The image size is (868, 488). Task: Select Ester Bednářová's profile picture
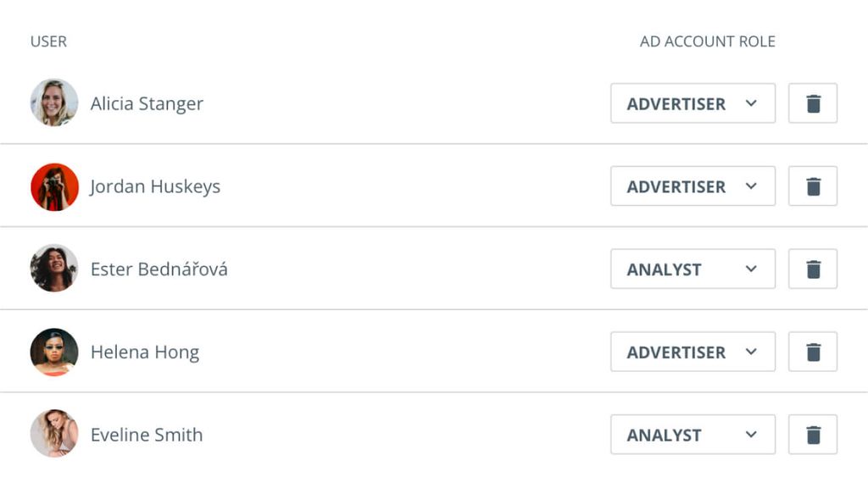(x=54, y=269)
